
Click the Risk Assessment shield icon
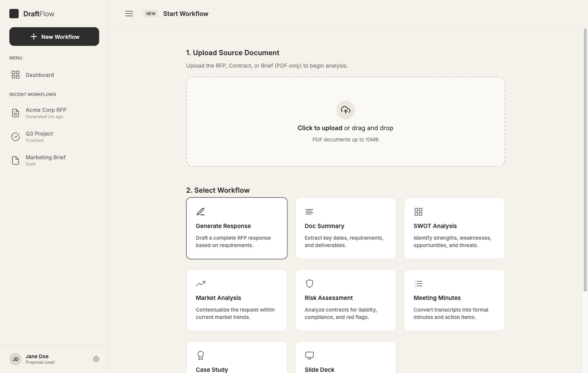click(x=309, y=284)
